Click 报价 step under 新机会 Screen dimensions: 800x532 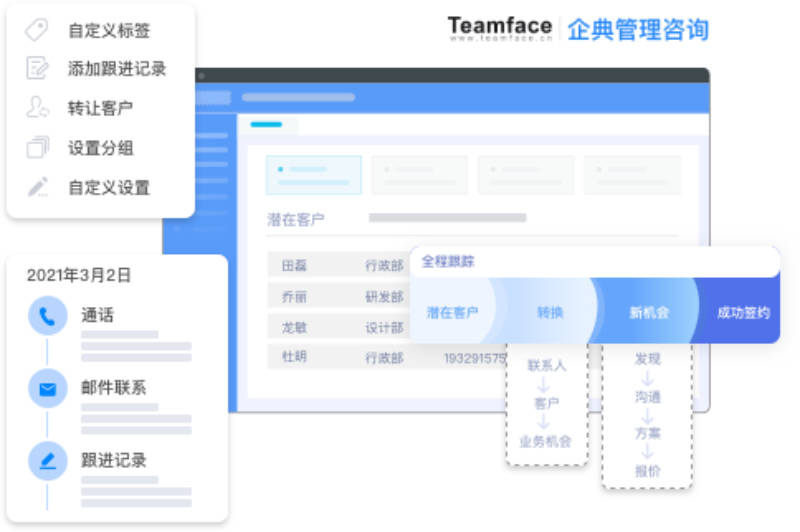647,471
